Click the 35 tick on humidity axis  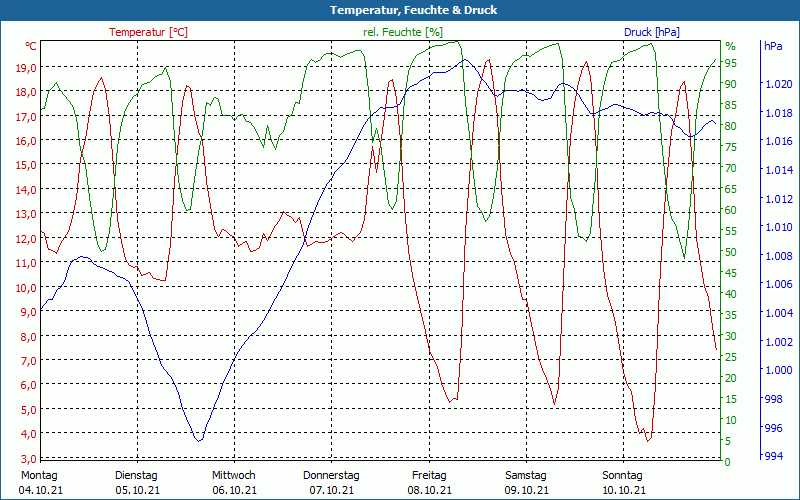(x=731, y=315)
